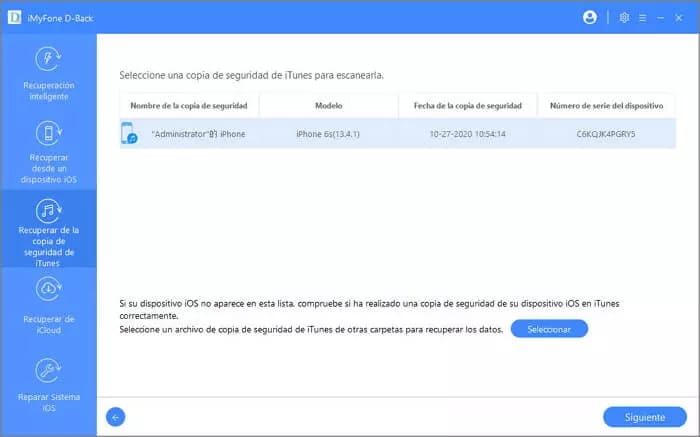Click the iMyFone D-Back title text
Viewport: 700px width, 437px height.
click(x=60, y=18)
